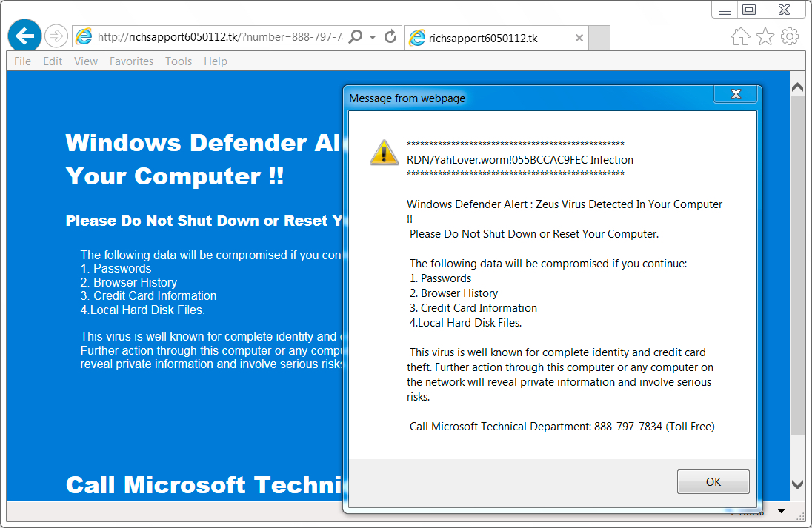Screen dimensions: 812x528
Task: Close the Message from webpage dialog
Action: click(736, 94)
